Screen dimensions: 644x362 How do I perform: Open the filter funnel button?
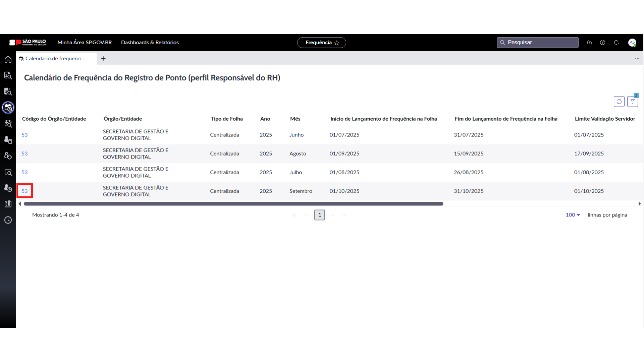point(632,102)
